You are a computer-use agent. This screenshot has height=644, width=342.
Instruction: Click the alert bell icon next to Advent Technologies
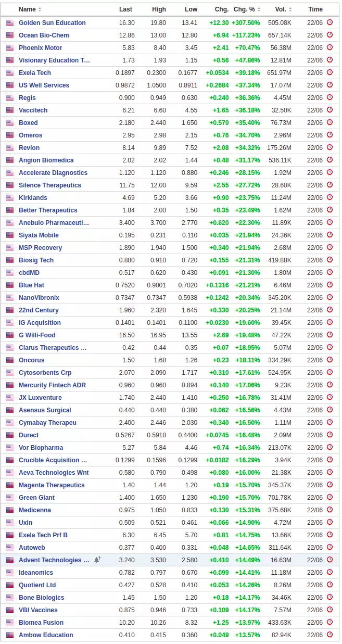[97, 560]
